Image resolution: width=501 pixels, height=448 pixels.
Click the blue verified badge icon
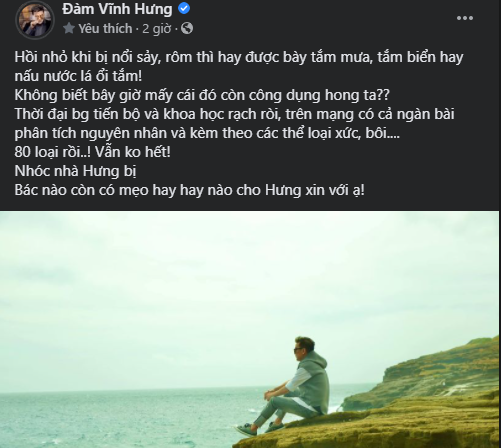coord(184,8)
